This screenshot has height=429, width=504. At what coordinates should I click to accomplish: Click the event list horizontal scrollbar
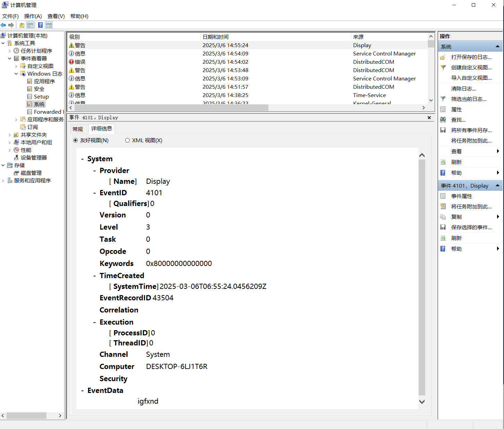coord(172,108)
